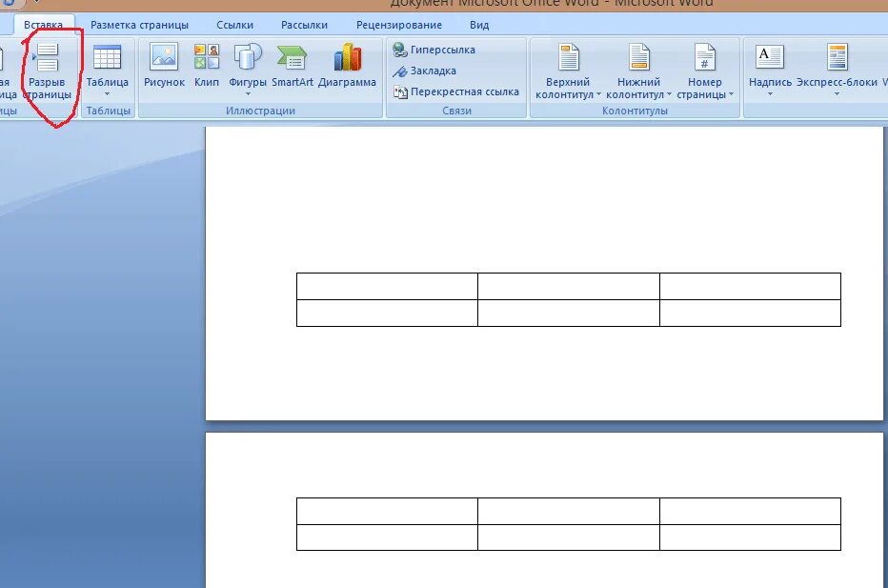The width and height of the screenshot is (888, 588).
Task: Click the Разрыв страницы page break icon
Action: tap(47, 57)
